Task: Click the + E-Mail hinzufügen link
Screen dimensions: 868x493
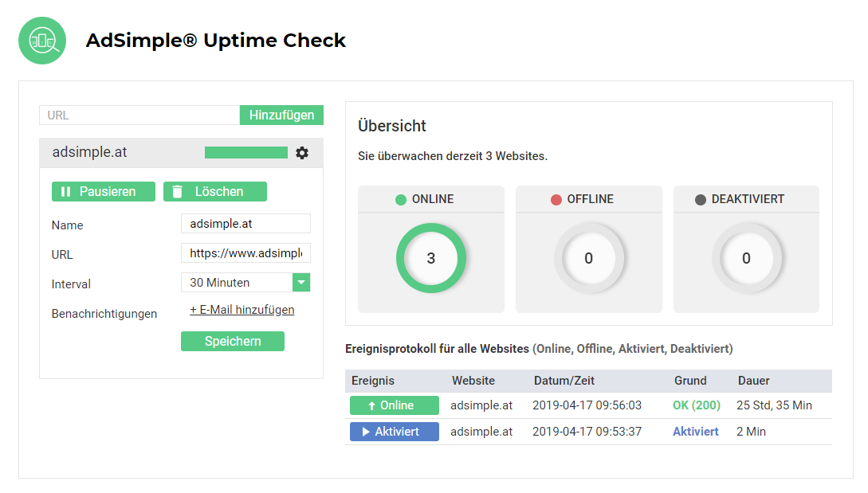Action: [242, 310]
